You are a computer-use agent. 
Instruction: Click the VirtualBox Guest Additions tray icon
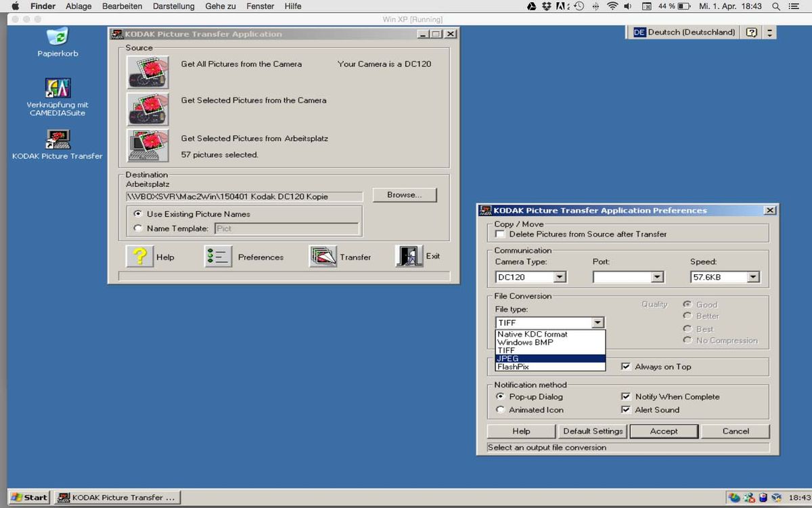(x=777, y=497)
